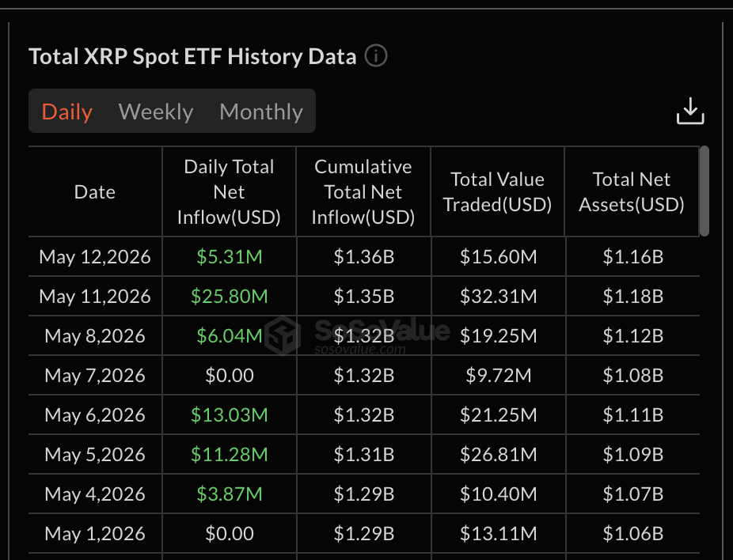Click the $1.06B net assets cell
The image size is (733, 560).
(633, 533)
